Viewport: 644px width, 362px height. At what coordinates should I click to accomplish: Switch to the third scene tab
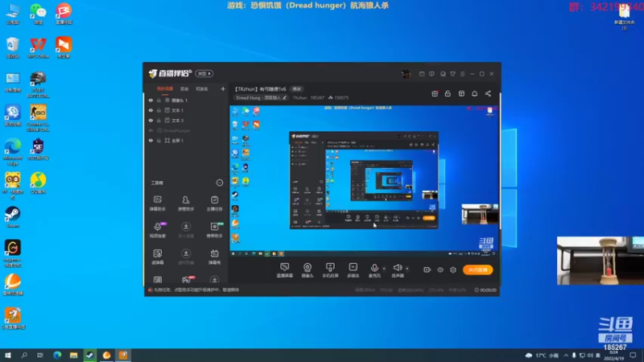pyautogui.click(x=202, y=88)
